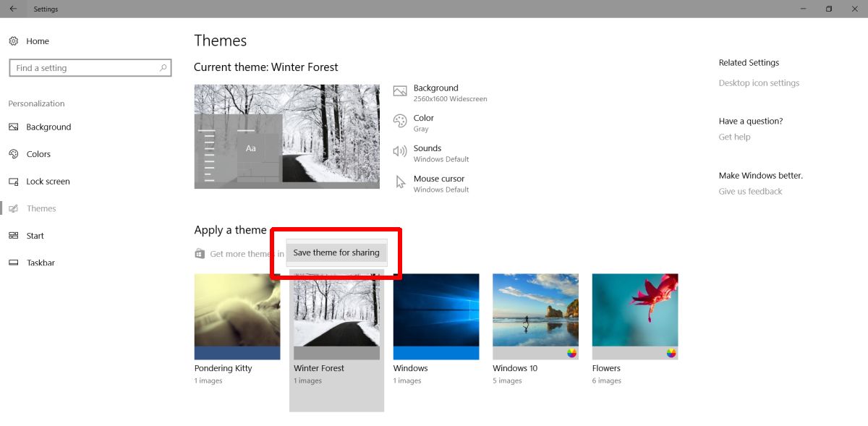The width and height of the screenshot is (868, 426).
Task: Click the back arrow in Settings title bar
Action: click(x=13, y=9)
